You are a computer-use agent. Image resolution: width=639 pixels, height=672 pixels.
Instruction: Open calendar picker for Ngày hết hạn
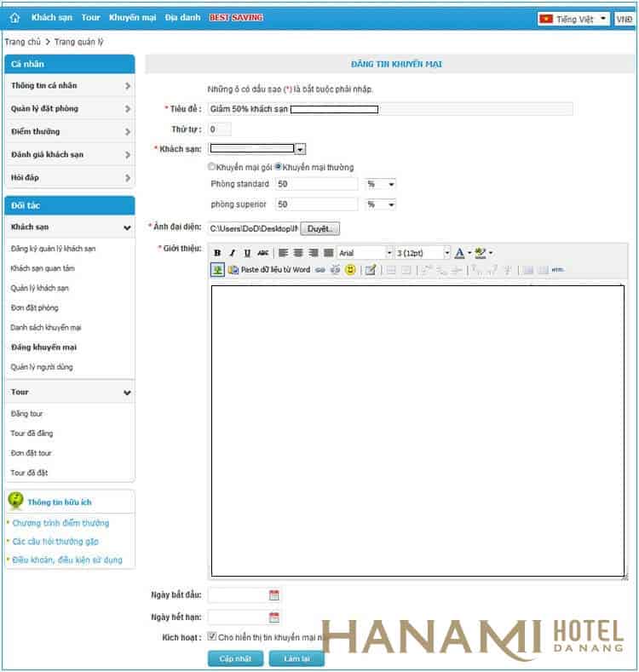click(x=274, y=617)
